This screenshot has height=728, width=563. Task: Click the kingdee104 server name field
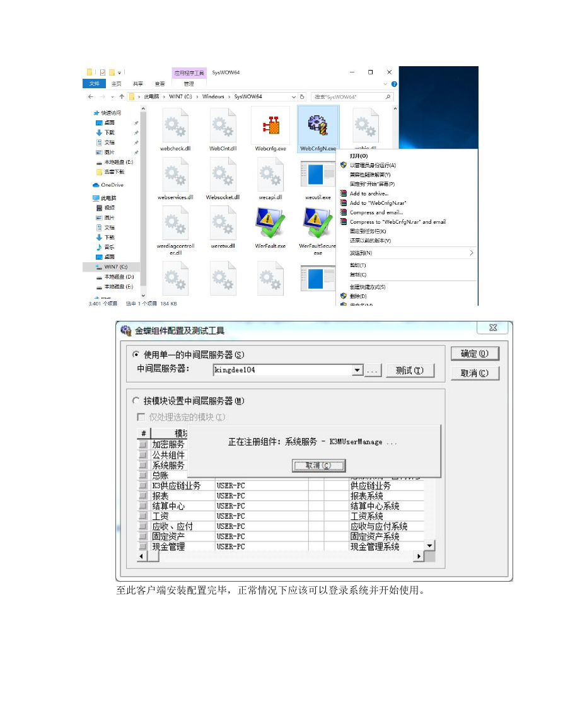282,370
